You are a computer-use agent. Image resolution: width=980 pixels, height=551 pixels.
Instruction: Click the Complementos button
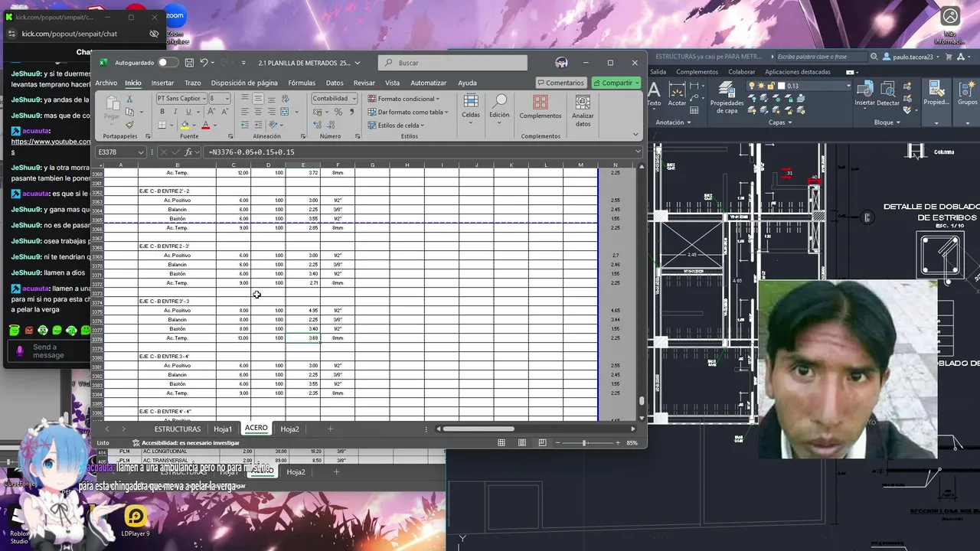click(541, 108)
